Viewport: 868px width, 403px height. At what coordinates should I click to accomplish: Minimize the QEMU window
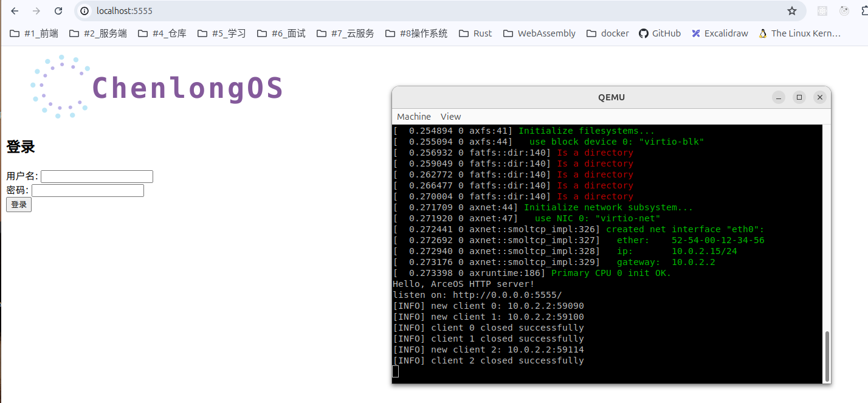pos(779,97)
